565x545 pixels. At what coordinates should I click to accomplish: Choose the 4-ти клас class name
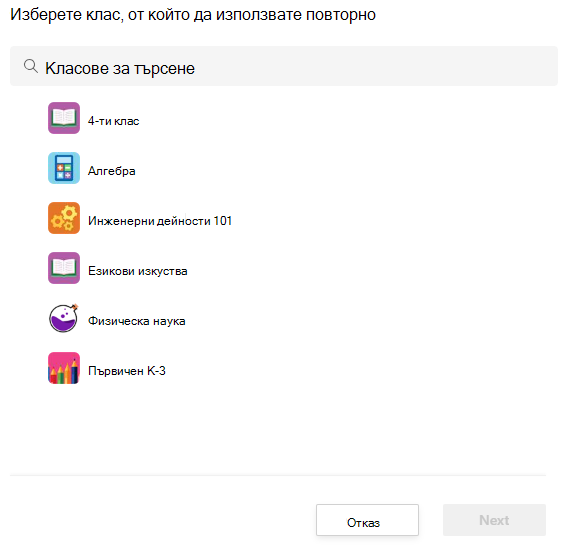(114, 121)
